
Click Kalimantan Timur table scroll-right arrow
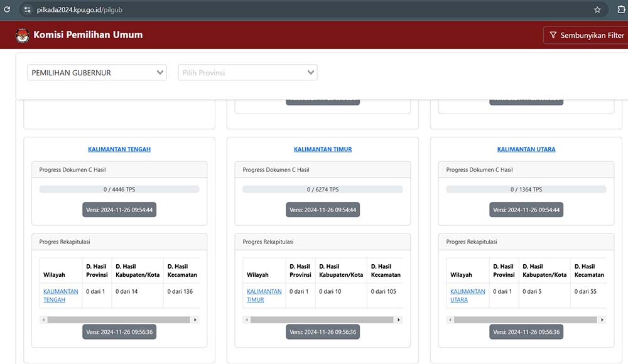399,319
